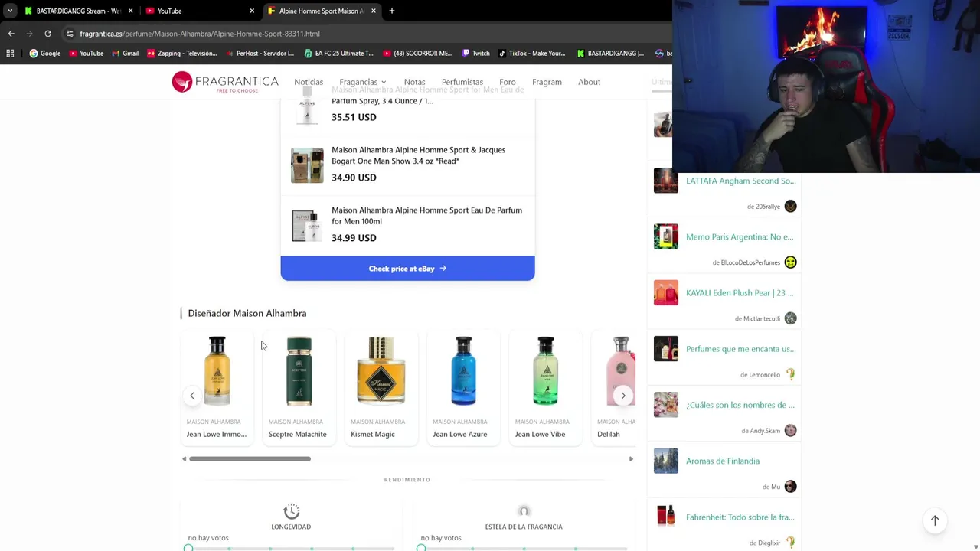Open the Chrome apps grid icon
This screenshot has width=980, height=551.
pos(10,54)
